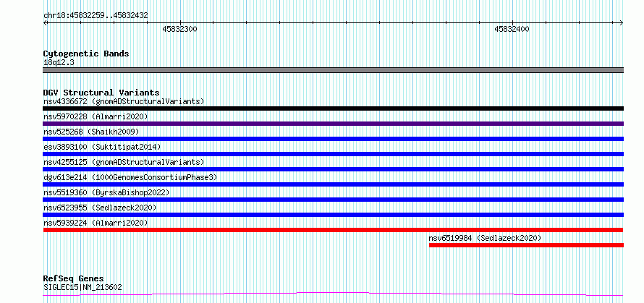Click the 18q12.3 band label
This screenshot has width=644, height=303.
59,63
